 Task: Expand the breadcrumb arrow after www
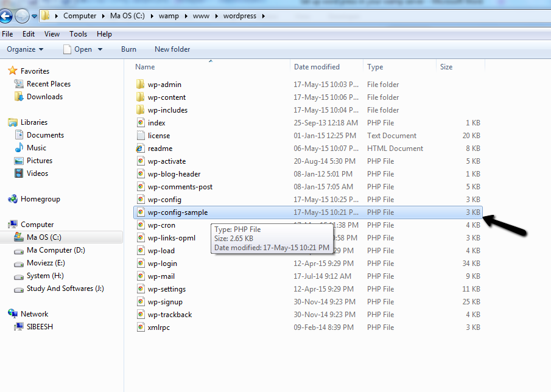217,16
